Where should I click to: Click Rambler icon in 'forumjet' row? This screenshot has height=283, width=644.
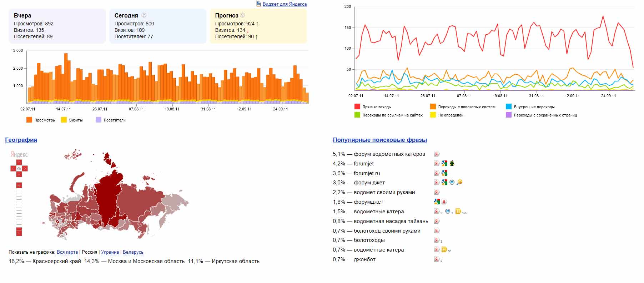452,164
